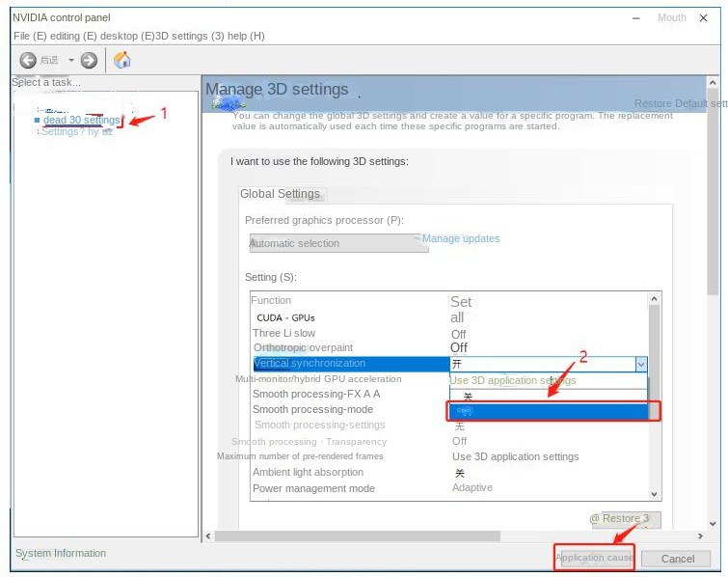Click settings list scrollbar up arrow

[654, 299]
